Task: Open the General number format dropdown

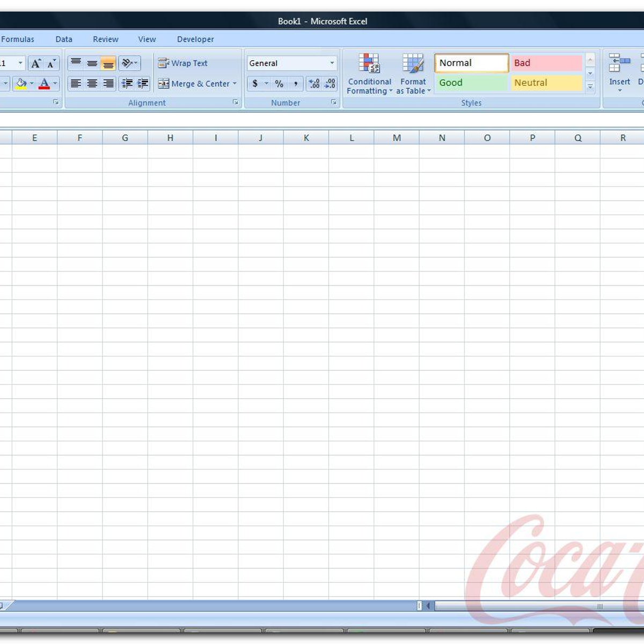Action: click(332, 63)
